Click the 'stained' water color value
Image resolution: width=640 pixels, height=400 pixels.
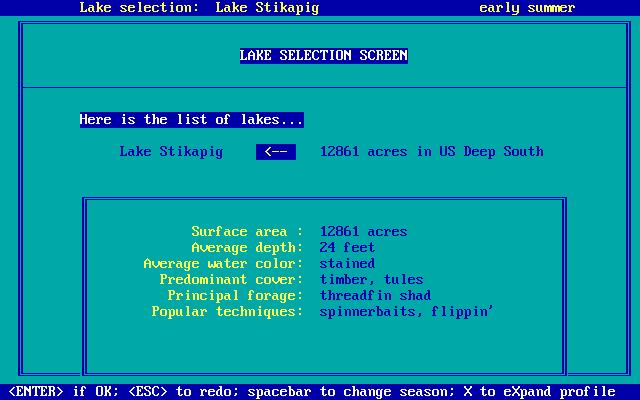347,264
